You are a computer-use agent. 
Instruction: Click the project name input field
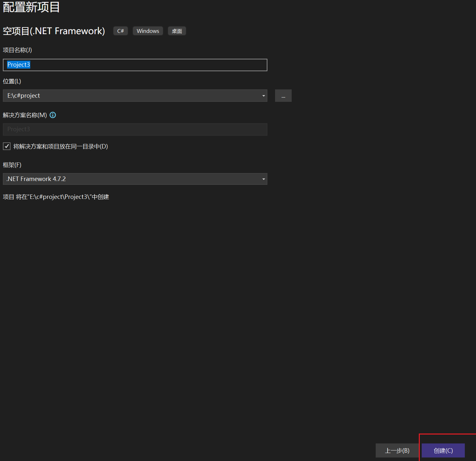tap(135, 65)
